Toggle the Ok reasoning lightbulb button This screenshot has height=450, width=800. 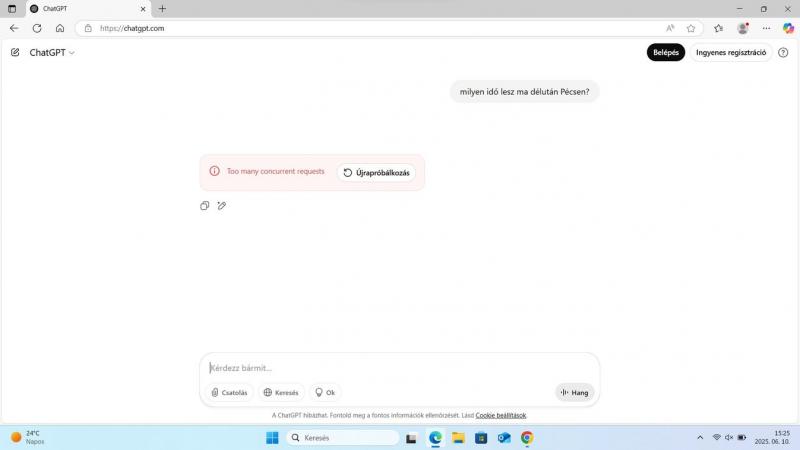(325, 392)
